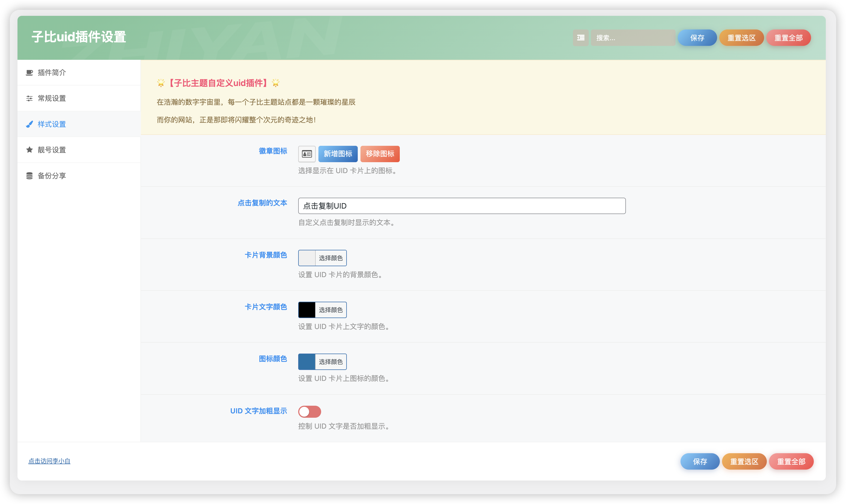The height and width of the screenshot is (504, 846).
Task: Click the indent icon left of the search box
Action: (581, 38)
